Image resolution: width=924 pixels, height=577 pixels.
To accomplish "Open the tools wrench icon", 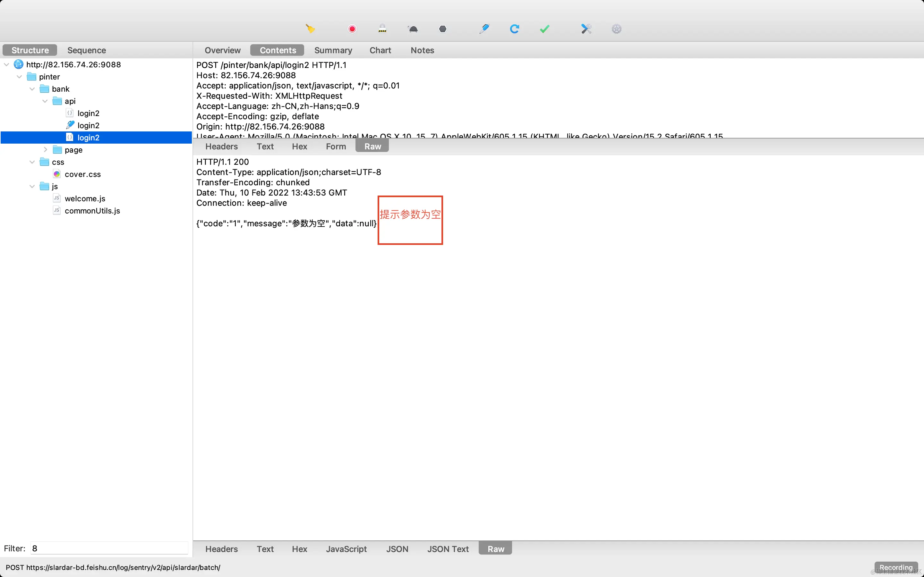I will tap(586, 29).
